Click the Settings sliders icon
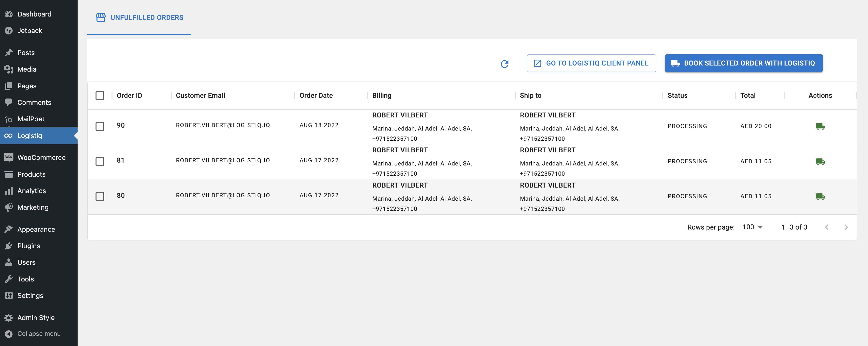 tap(9, 296)
